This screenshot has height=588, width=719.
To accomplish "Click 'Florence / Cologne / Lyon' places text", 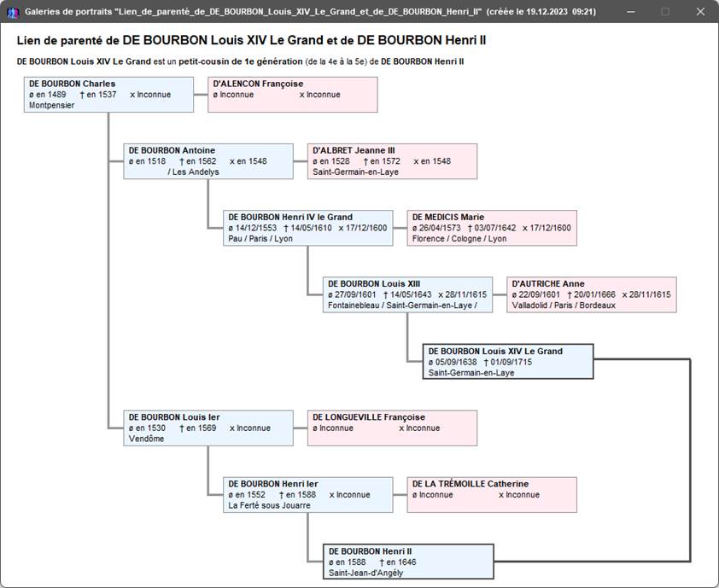I will point(459,239).
